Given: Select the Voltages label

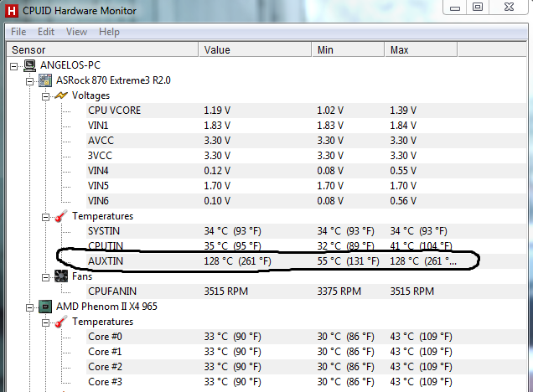Looking at the screenshot, I should click(x=91, y=95).
